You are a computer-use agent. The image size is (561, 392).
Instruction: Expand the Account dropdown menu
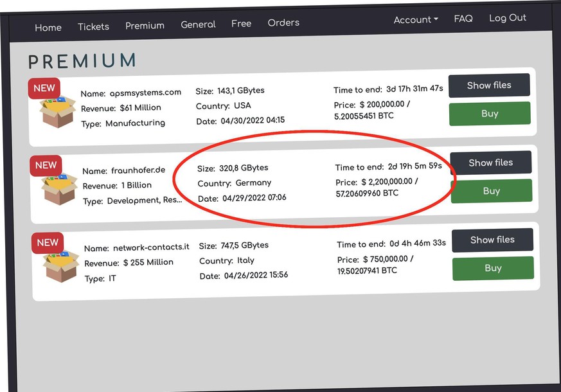[416, 20]
